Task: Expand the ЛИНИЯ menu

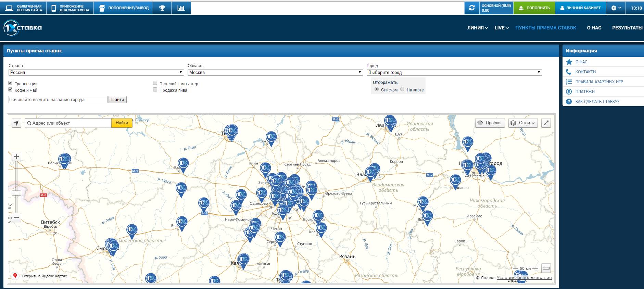Action: point(477,28)
